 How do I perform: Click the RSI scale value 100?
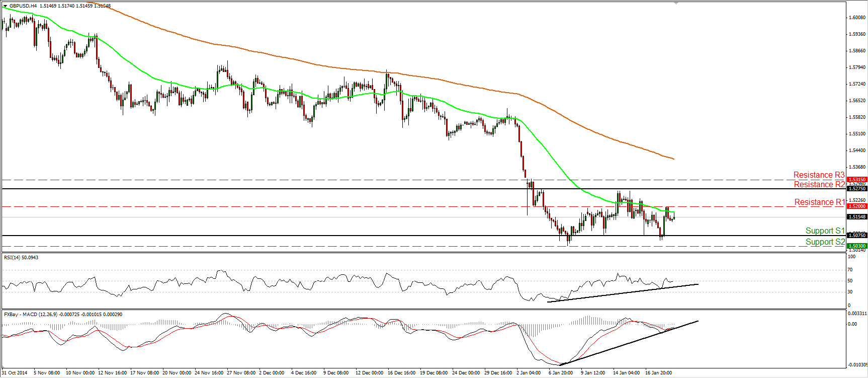pos(851,257)
